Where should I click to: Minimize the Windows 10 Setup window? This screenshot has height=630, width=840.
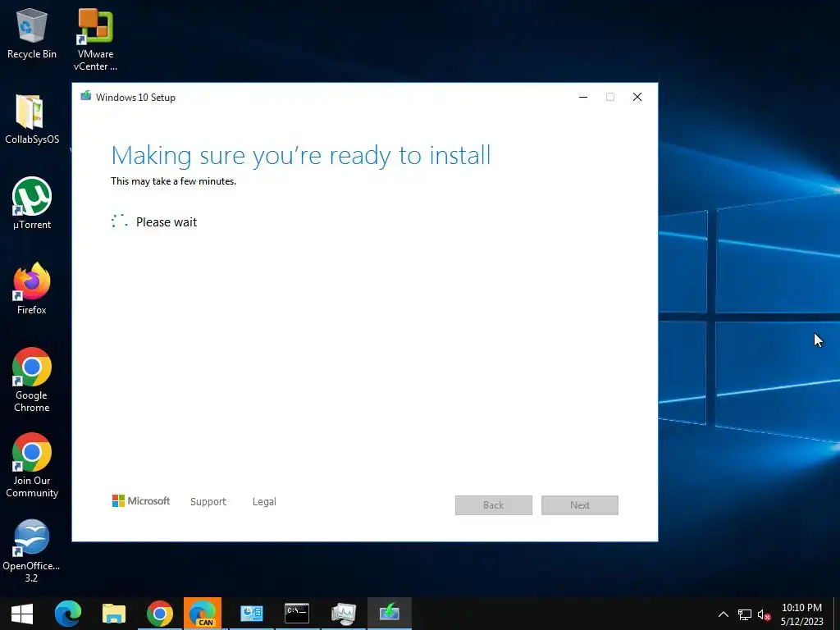[x=583, y=97]
